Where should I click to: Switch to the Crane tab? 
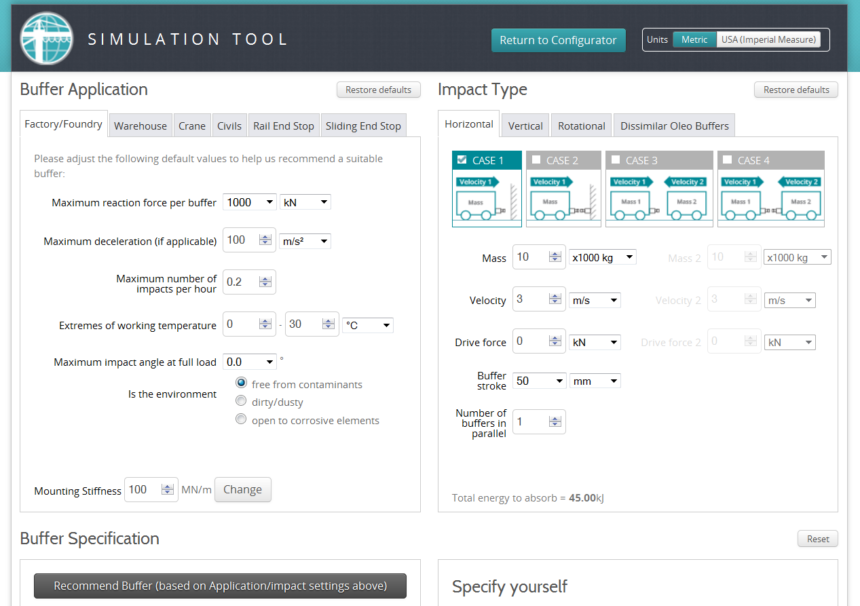point(192,126)
